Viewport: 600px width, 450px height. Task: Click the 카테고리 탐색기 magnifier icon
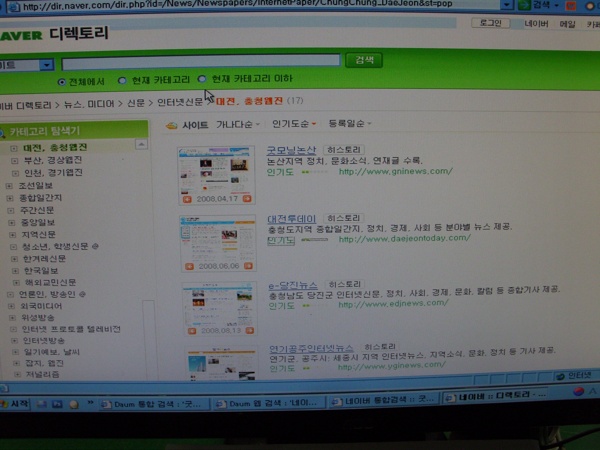[2, 132]
